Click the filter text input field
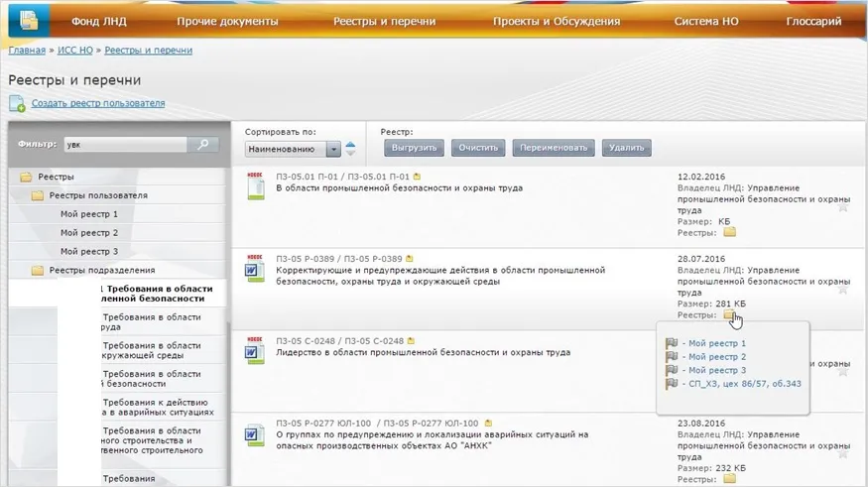Viewport: 868px width, 487px height. coord(124,145)
